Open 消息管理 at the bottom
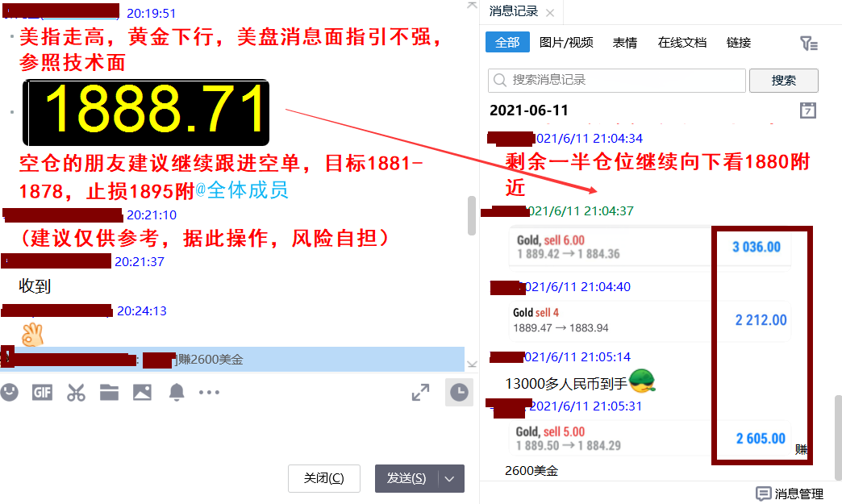The width and height of the screenshot is (842, 504). click(790, 494)
